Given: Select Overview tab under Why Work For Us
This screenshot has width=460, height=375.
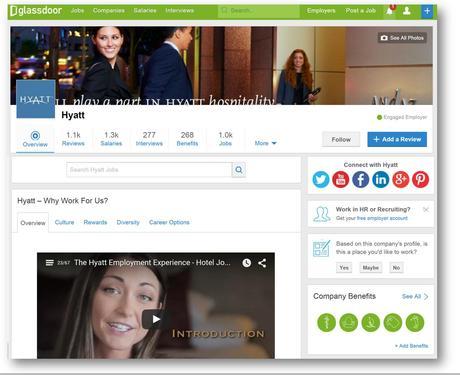Looking at the screenshot, I should point(33,223).
